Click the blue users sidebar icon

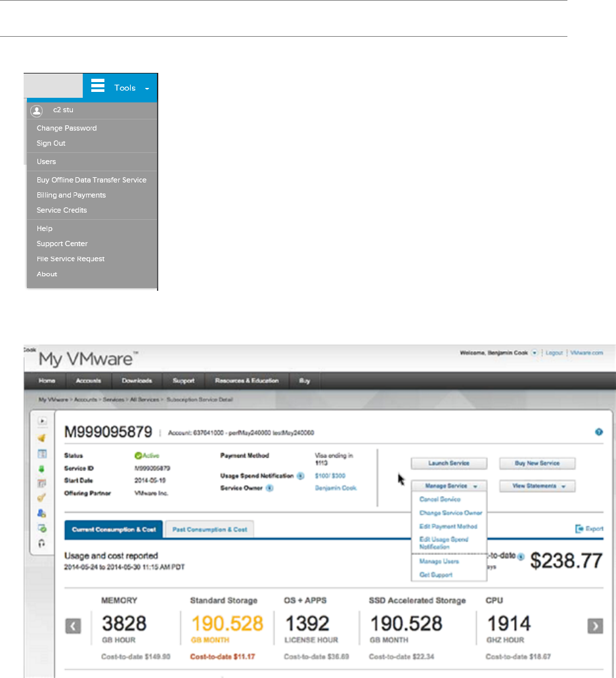[41, 513]
